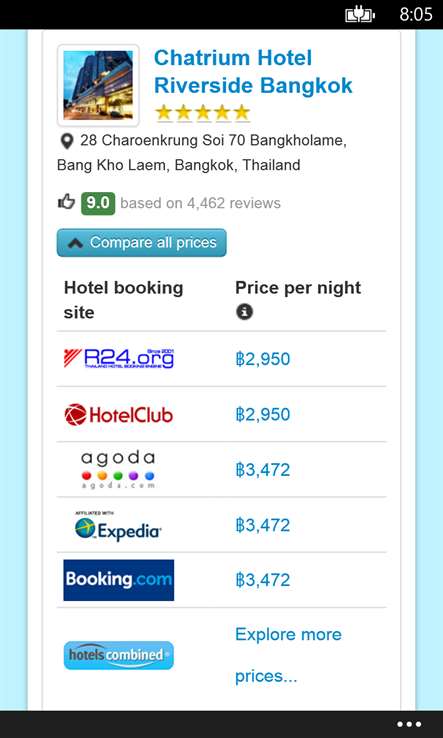Open the HotelClub logo

point(119,415)
